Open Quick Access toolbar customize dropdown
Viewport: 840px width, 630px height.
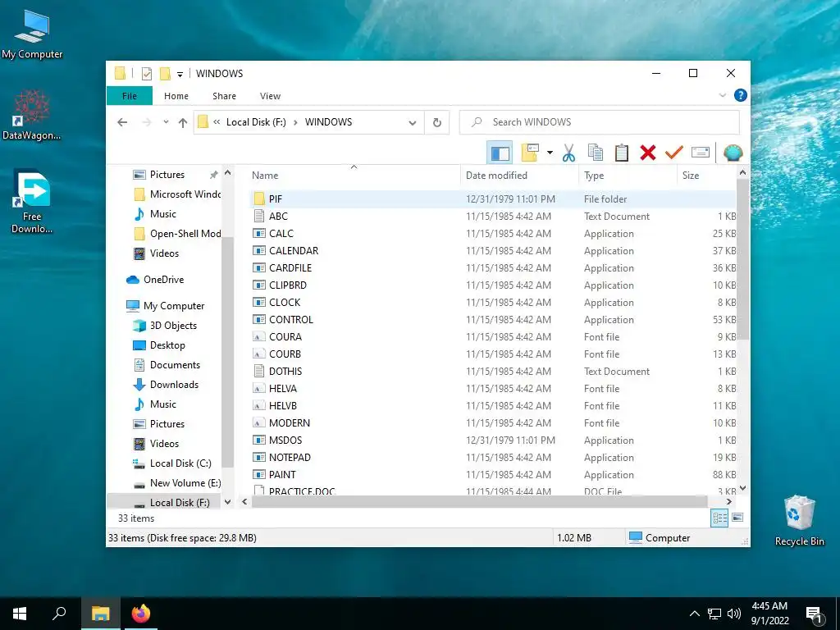(x=180, y=74)
